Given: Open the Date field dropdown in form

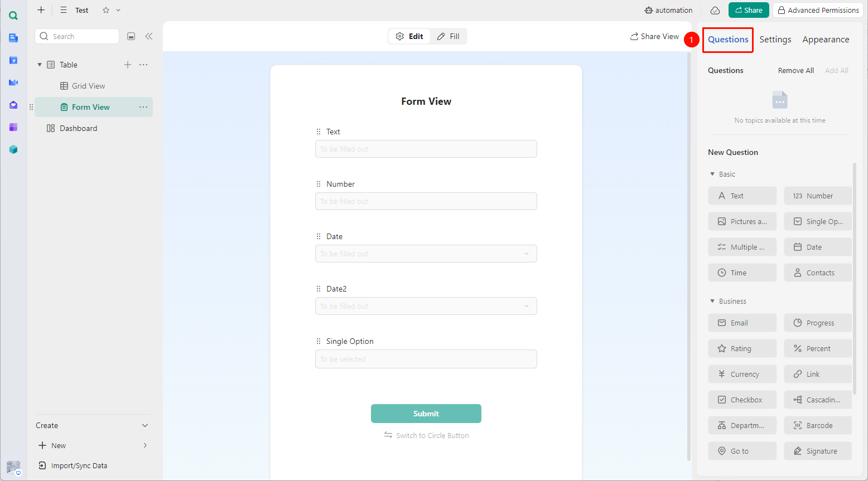Looking at the screenshot, I should click(426, 254).
